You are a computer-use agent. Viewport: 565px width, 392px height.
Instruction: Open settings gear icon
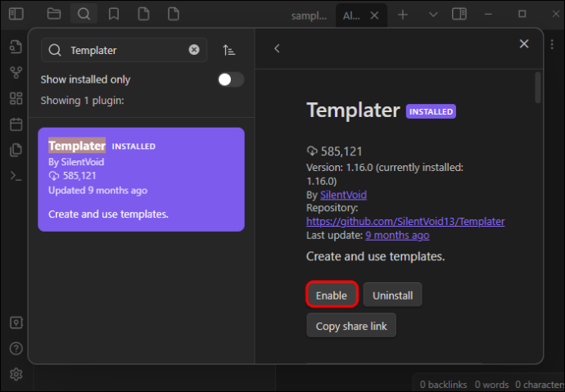16,374
